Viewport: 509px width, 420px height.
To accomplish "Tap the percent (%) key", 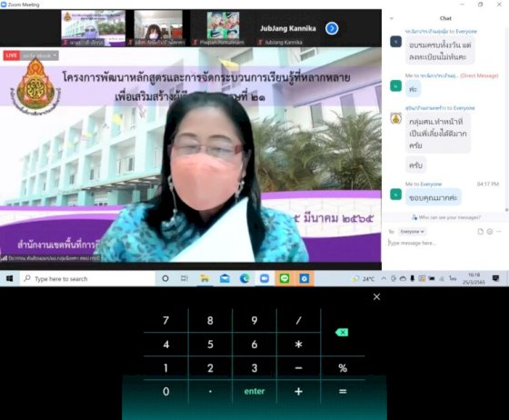I will tap(343, 368).
